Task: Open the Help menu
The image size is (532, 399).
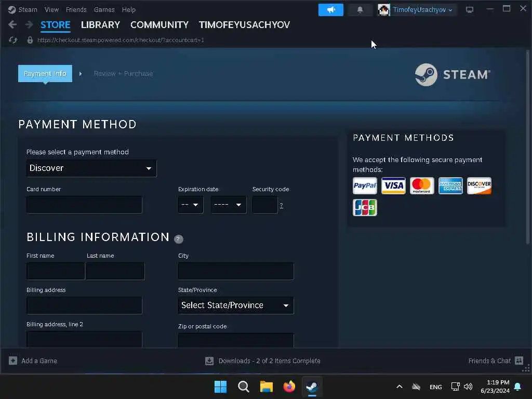Action: [129, 9]
